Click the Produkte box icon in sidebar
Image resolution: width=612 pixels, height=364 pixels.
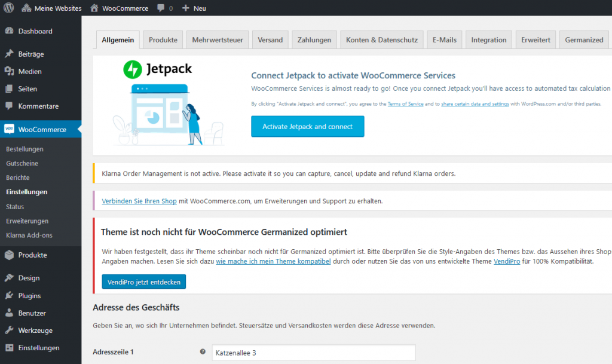(10, 255)
